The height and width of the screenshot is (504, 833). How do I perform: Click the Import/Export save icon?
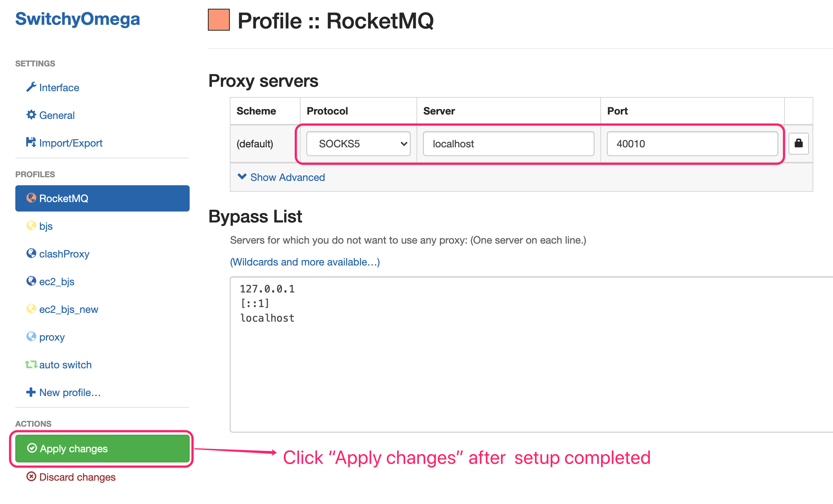pos(31,142)
